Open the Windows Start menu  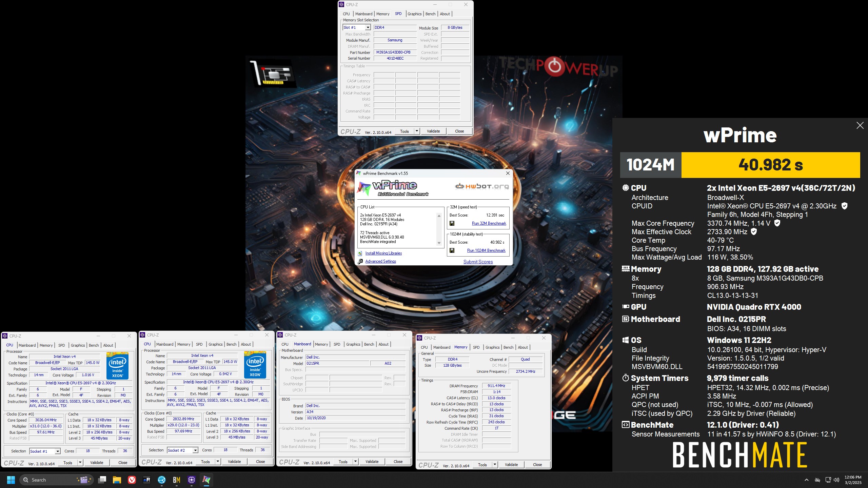(x=11, y=480)
